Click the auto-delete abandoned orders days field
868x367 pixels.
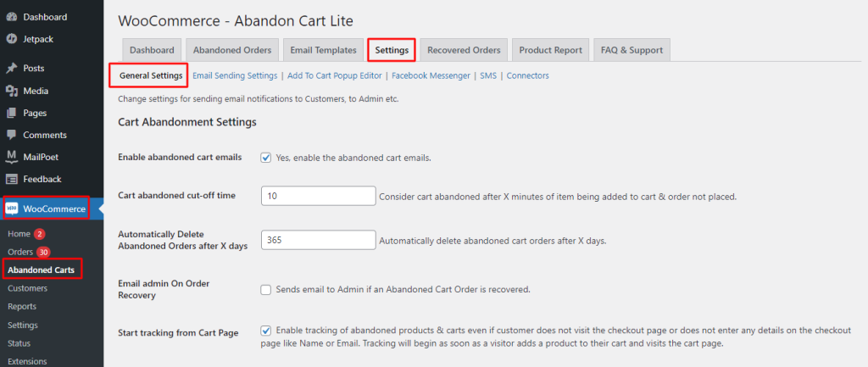[318, 240]
